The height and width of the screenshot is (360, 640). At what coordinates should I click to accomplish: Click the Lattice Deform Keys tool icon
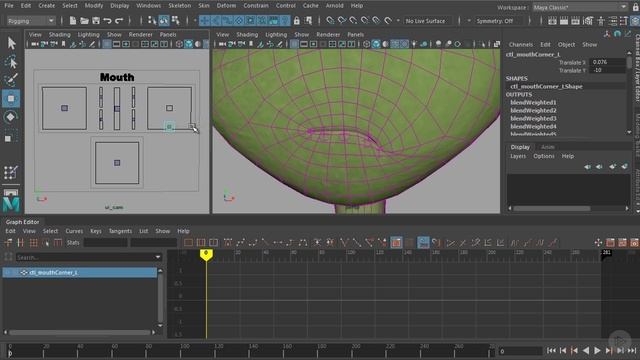tap(33, 243)
